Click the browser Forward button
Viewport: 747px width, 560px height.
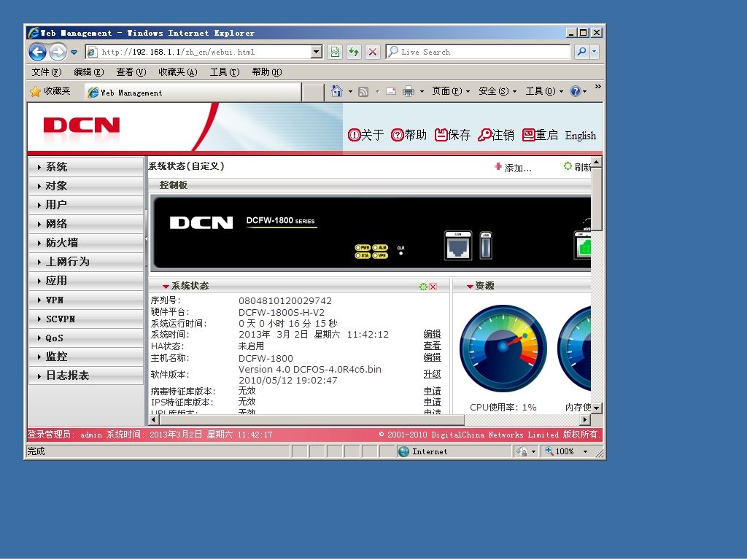[58, 52]
